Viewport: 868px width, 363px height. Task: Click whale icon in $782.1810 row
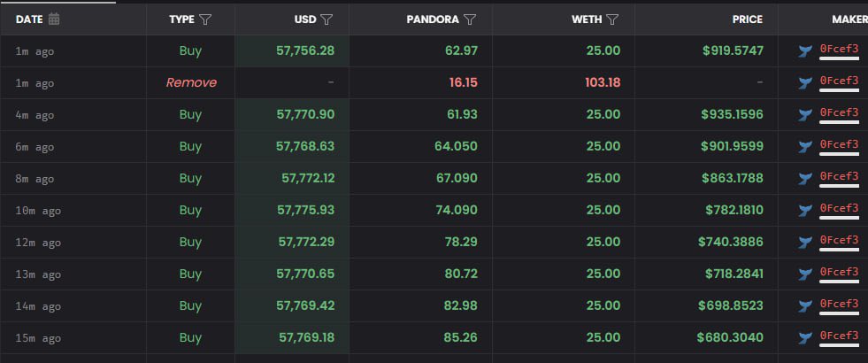tap(805, 211)
